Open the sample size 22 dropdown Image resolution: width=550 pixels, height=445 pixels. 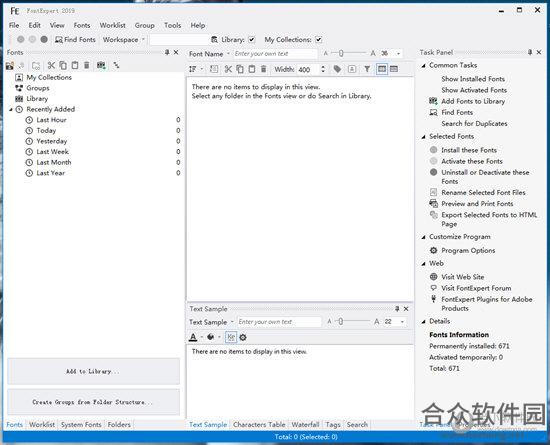pyautogui.click(x=402, y=322)
